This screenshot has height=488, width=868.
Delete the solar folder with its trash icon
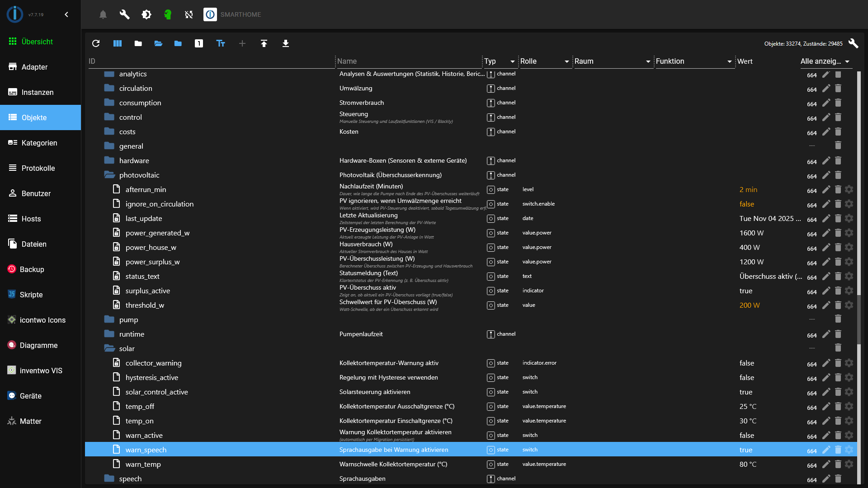point(839,348)
